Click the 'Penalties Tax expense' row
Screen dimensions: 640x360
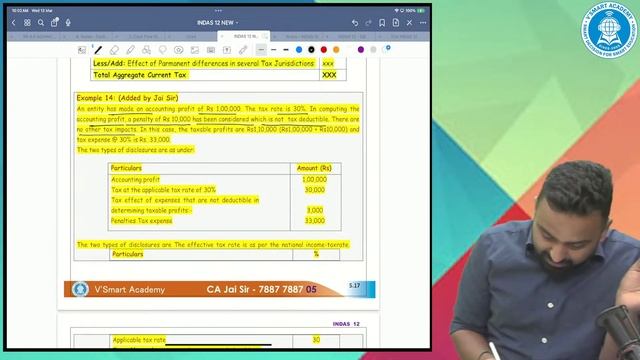coord(224,221)
